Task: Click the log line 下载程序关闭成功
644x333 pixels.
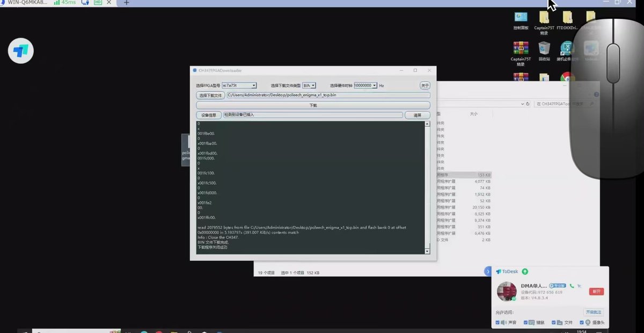Action: point(212,247)
